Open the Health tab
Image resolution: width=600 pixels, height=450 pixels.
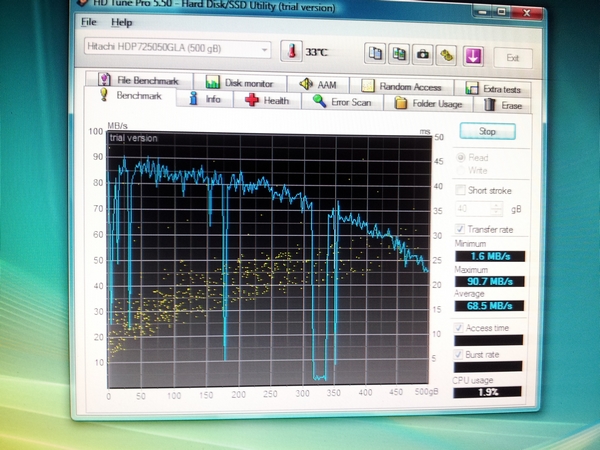tap(267, 101)
